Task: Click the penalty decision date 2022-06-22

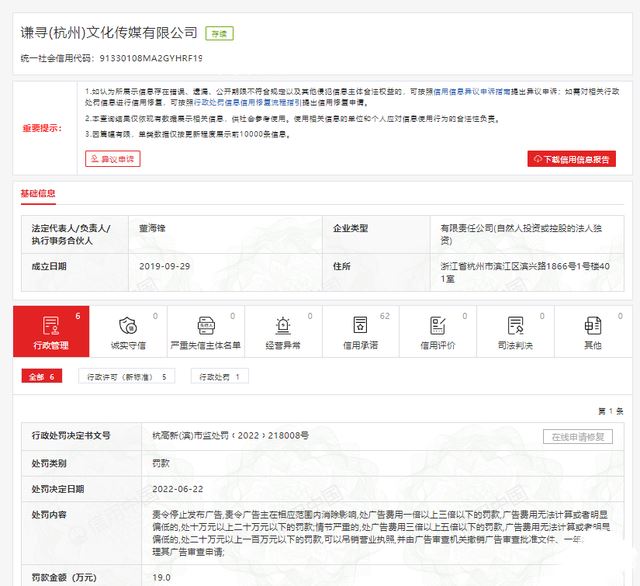Action: pyautogui.click(x=178, y=489)
